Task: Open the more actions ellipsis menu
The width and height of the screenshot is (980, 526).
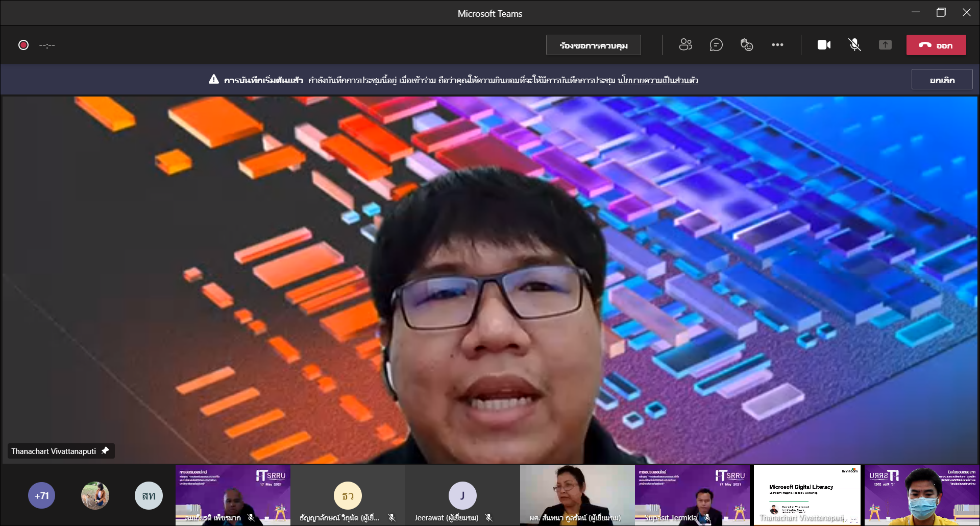Action: coord(777,45)
